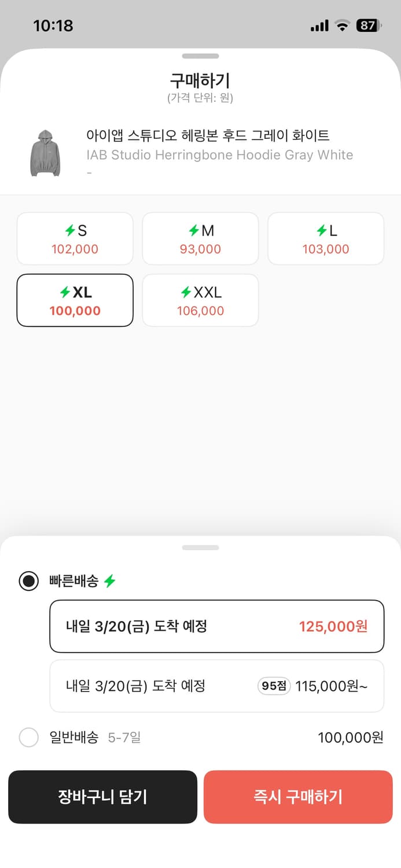Tap the gray hoodie product thumbnail
This screenshot has width=401, height=868.
(x=45, y=152)
